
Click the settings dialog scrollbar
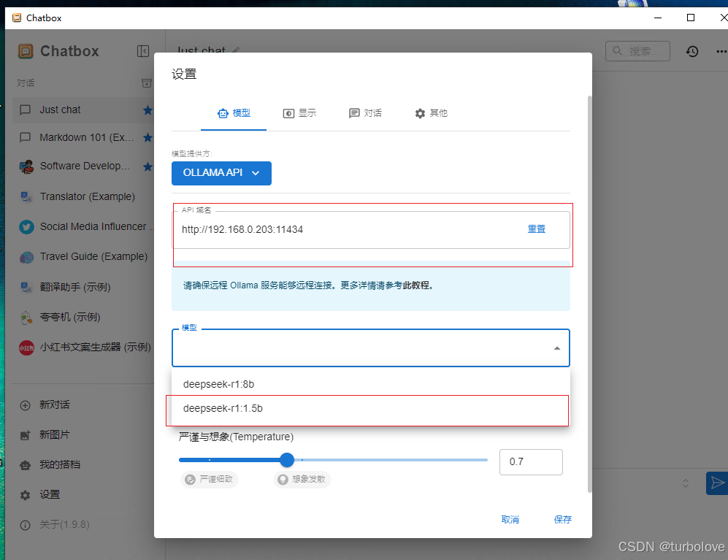pos(590,294)
